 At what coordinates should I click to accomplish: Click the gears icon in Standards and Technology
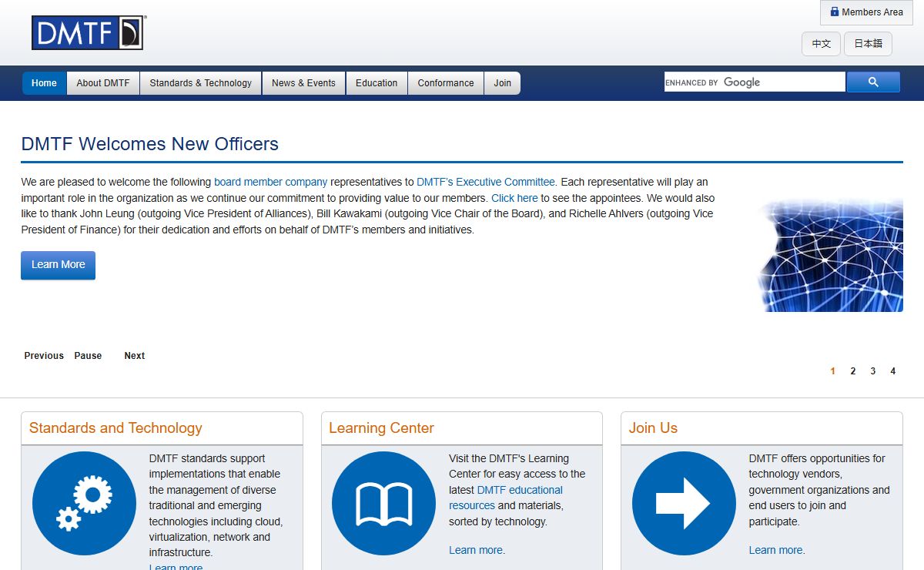[x=84, y=503]
